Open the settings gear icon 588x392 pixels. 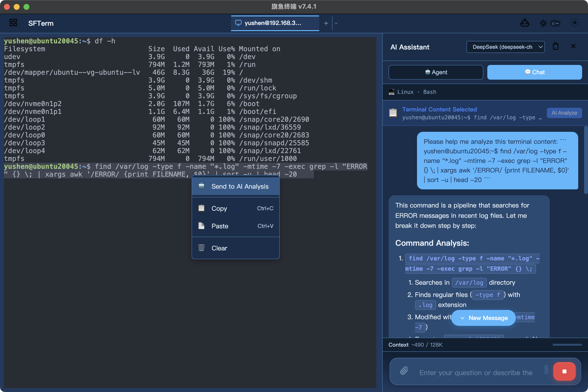click(575, 23)
